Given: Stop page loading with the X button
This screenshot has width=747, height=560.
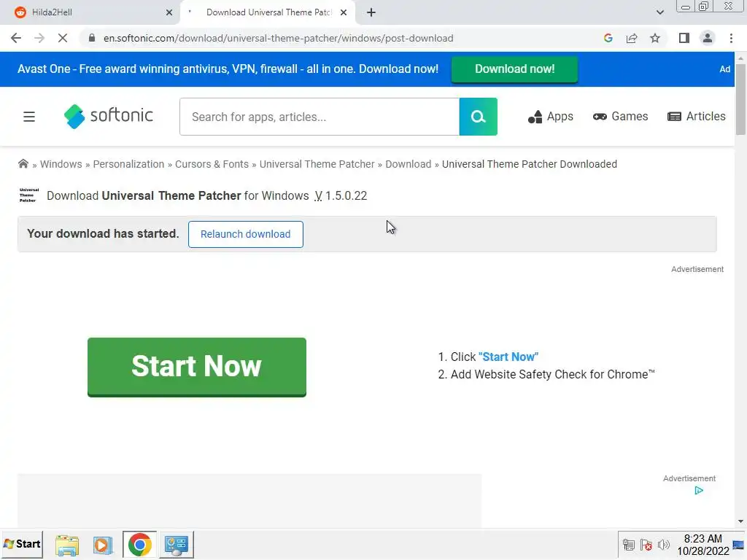Looking at the screenshot, I should coord(63,38).
